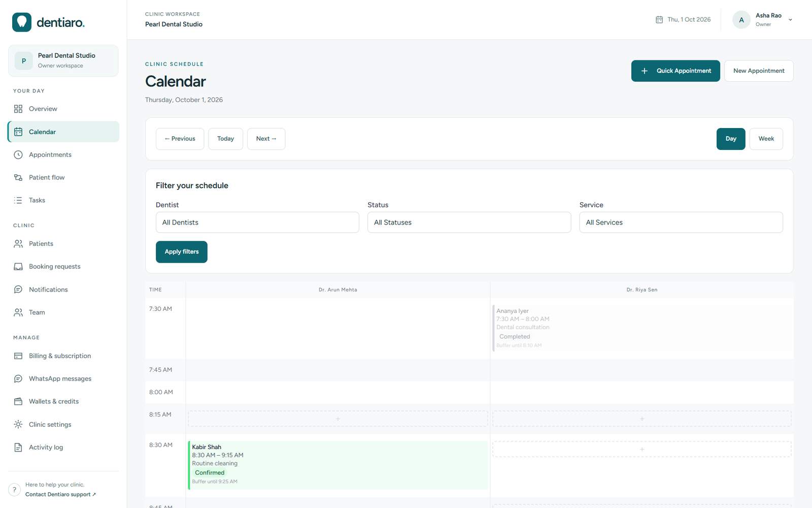
Task: Switch to Day view
Action: (731, 139)
